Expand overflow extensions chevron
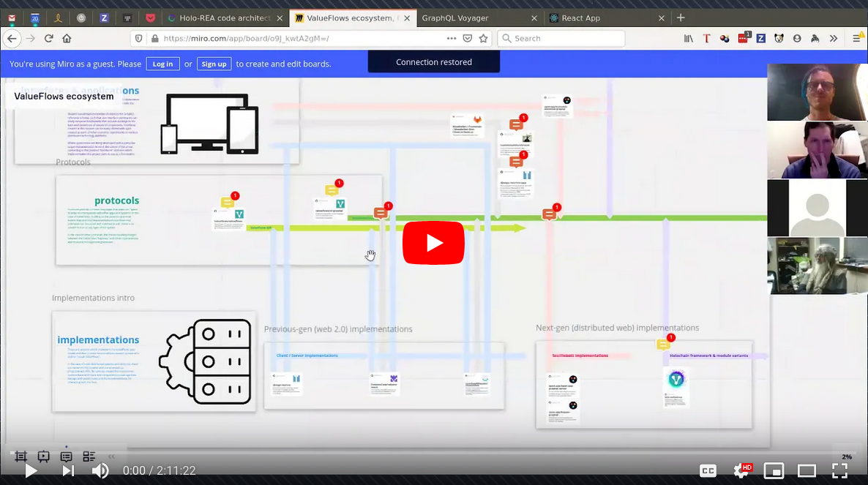Screen dimensions: 868x485 (x=834, y=38)
